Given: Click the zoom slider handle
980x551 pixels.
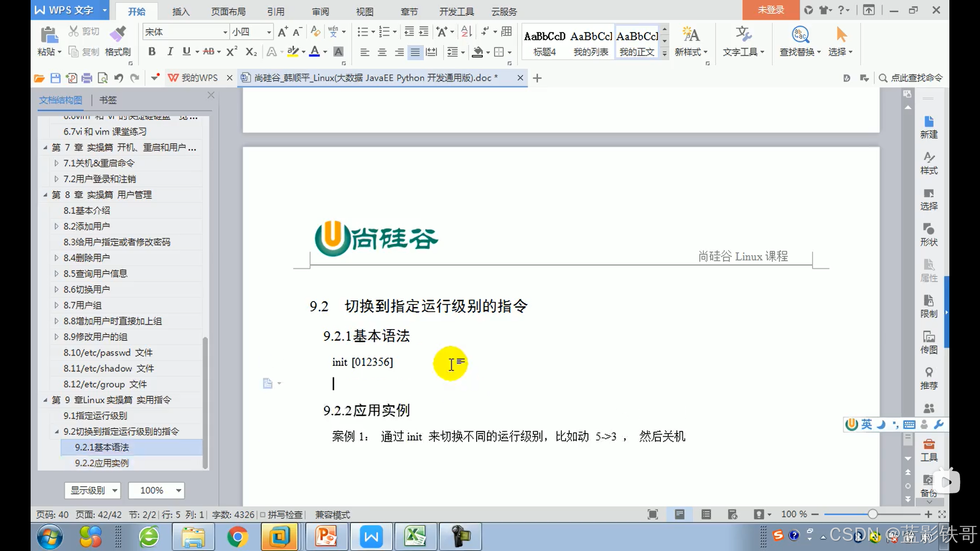Looking at the screenshot, I should point(873,514).
